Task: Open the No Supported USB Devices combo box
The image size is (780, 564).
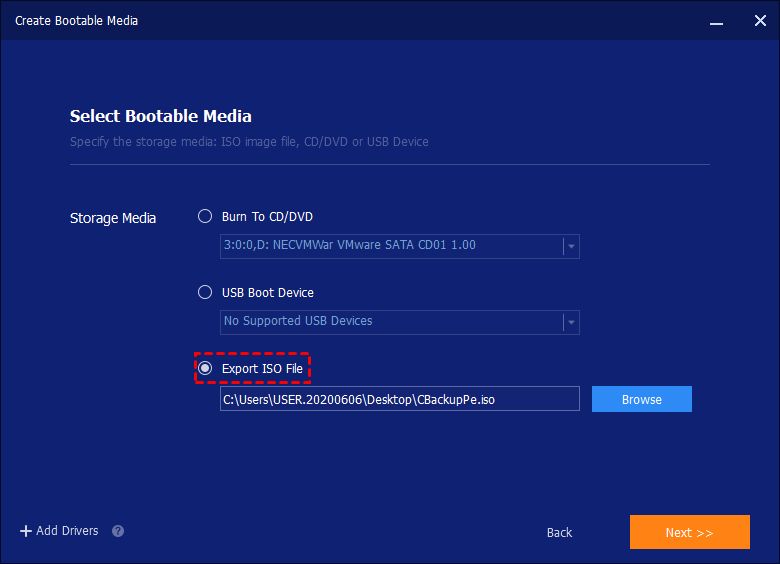Action: click(x=390, y=322)
